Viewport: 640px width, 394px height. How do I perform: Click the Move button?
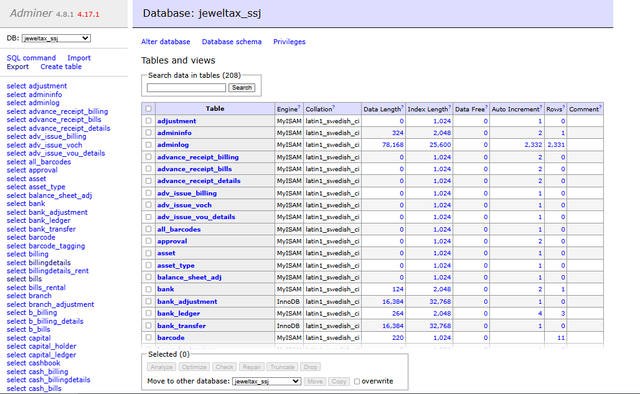315,381
